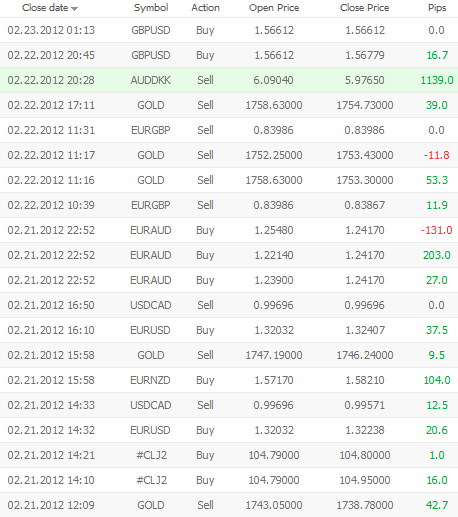Click close price 1754.73000
Viewport: 458px width, 517px height.
coord(365,105)
